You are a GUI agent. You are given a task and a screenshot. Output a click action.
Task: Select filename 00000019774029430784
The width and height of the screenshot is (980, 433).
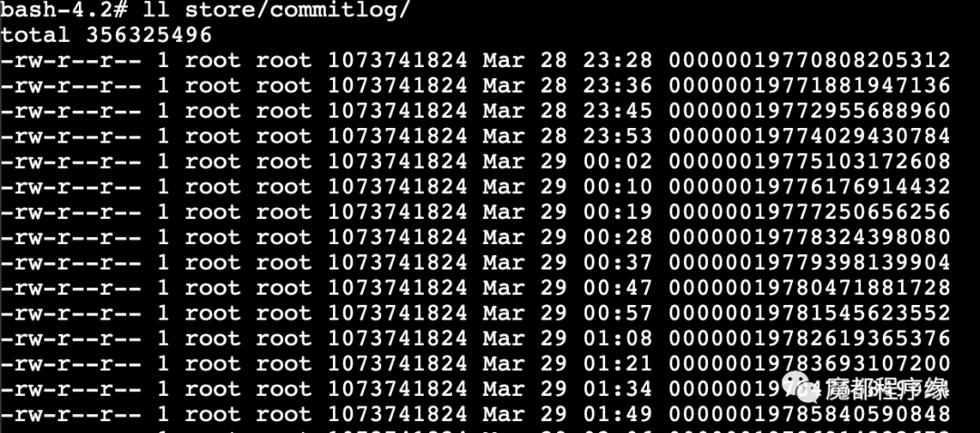(809, 135)
